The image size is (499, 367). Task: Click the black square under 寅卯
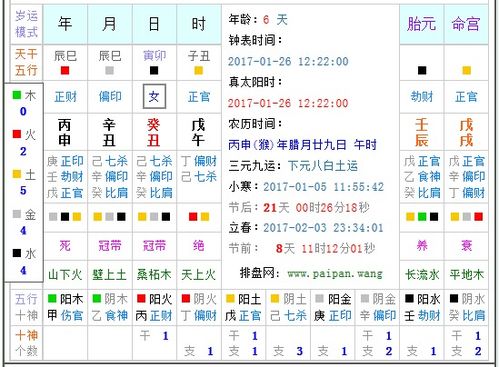pyautogui.click(x=154, y=71)
